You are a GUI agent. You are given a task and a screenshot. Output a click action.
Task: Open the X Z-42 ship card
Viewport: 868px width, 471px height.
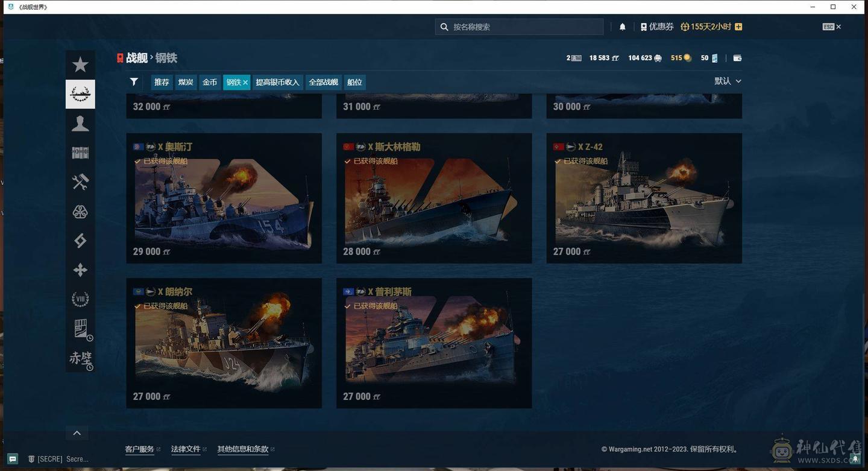644,198
